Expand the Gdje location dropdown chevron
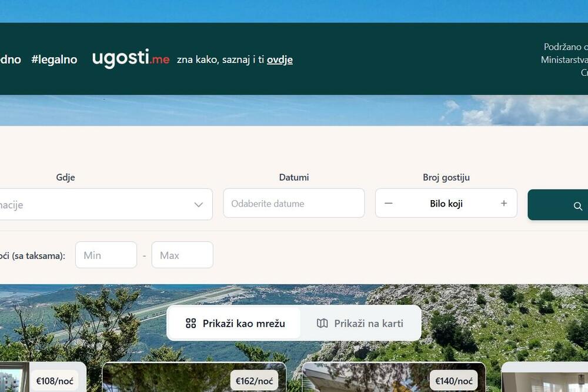Screen dimensions: 588x392 tap(199, 205)
